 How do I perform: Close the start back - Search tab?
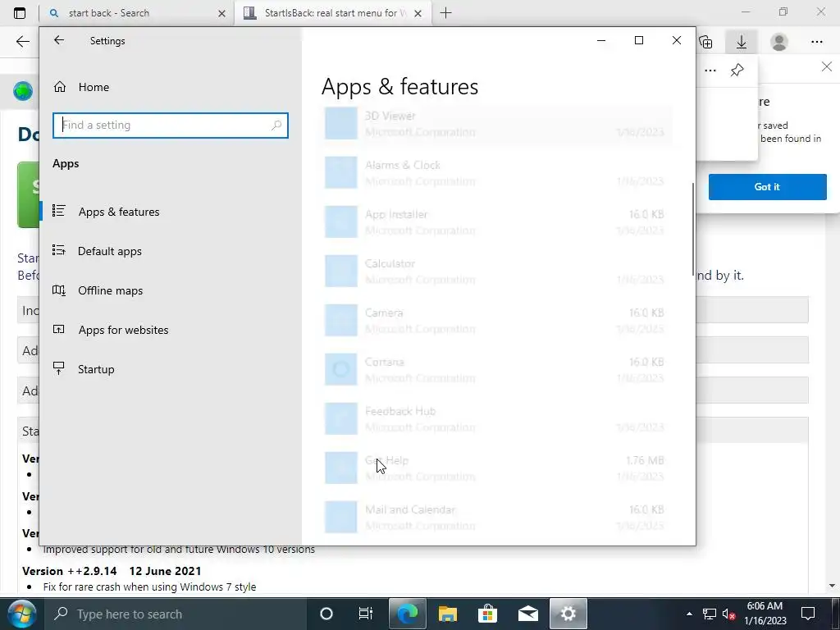pos(221,13)
